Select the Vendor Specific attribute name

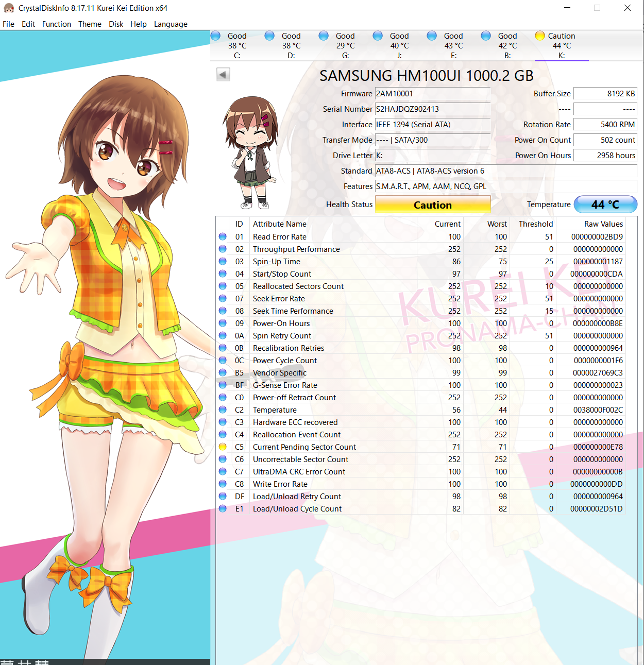280,373
